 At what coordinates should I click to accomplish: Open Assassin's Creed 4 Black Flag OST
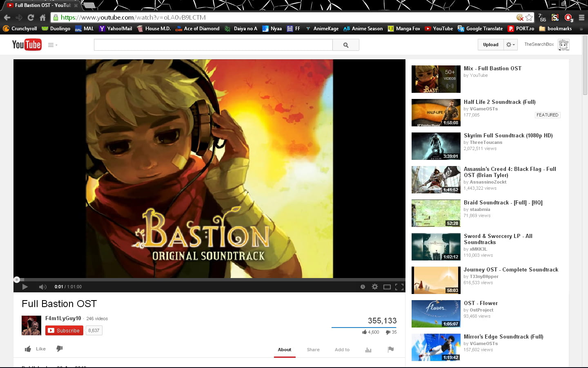pos(510,172)
